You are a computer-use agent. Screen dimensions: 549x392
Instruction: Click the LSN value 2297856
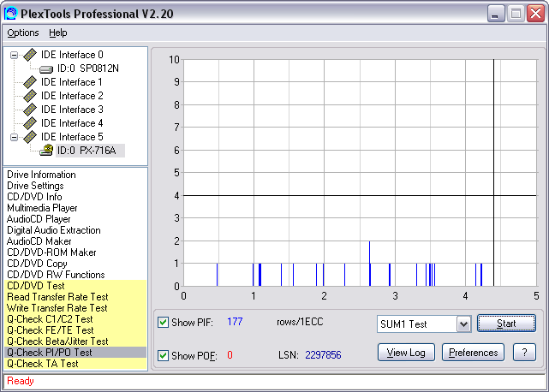[x=323, y=355]
